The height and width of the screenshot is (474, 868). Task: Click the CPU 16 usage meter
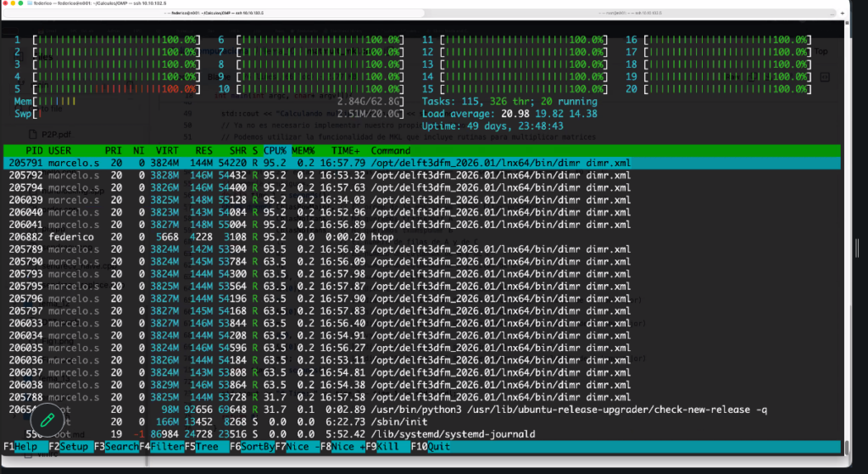coord(719,40)
